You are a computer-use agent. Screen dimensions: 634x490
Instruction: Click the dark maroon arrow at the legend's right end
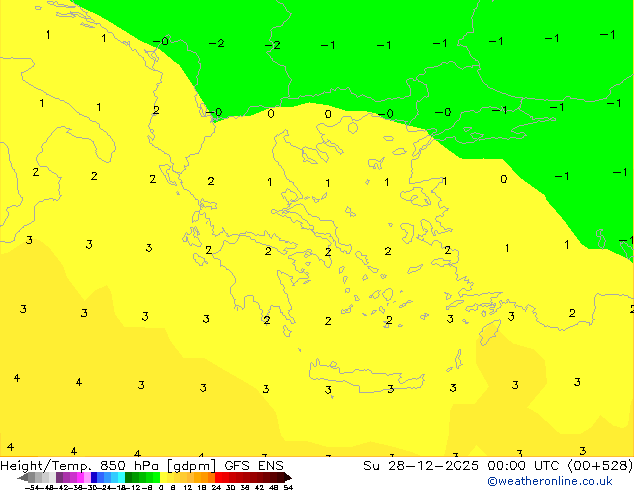pyautogui.click(x=288, y=477)
